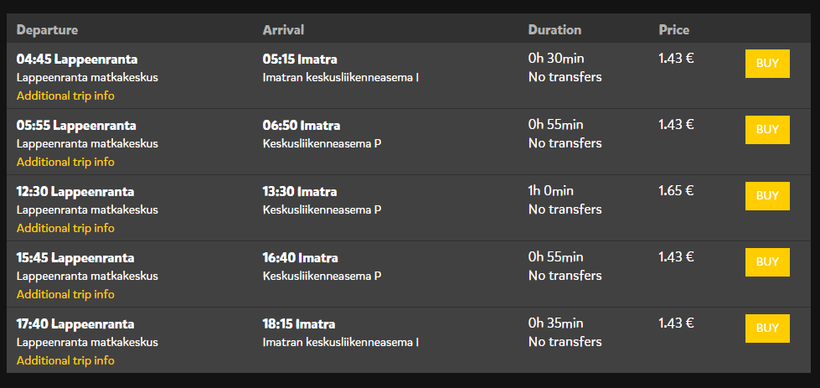Click the Price column header

coord(674,30)
